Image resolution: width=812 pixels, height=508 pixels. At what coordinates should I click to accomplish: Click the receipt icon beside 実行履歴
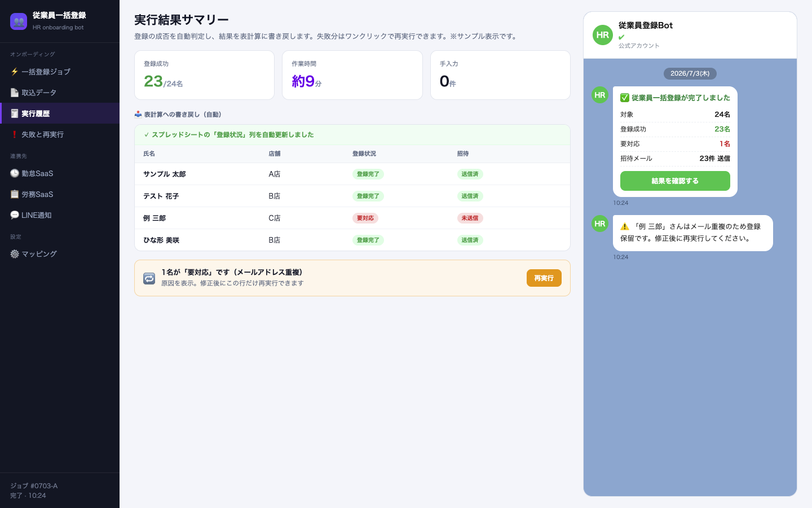[15, 113]
